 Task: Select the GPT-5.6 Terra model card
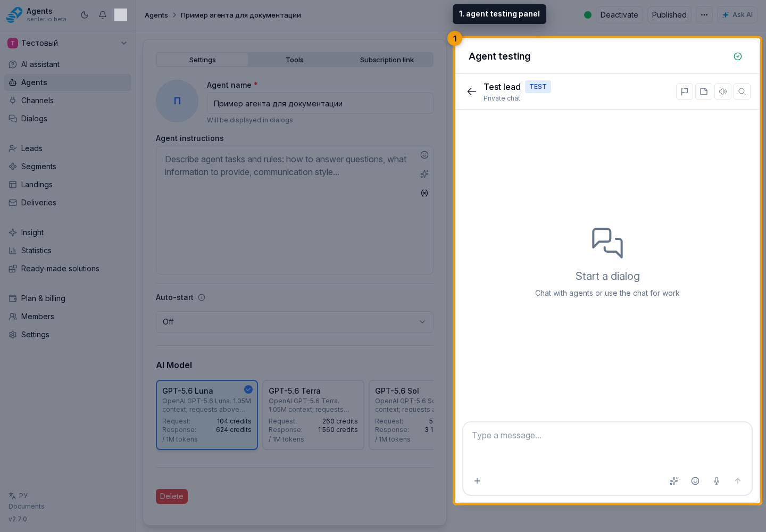313,415
